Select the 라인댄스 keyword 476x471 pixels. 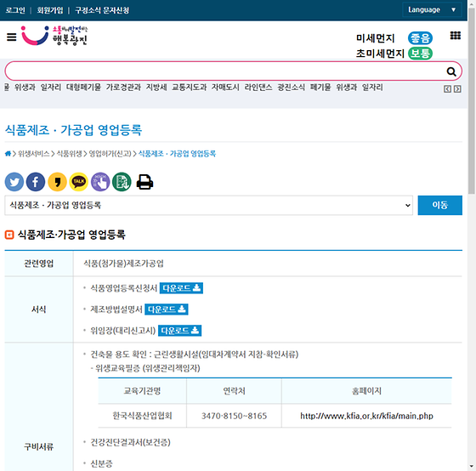(258, 88)
